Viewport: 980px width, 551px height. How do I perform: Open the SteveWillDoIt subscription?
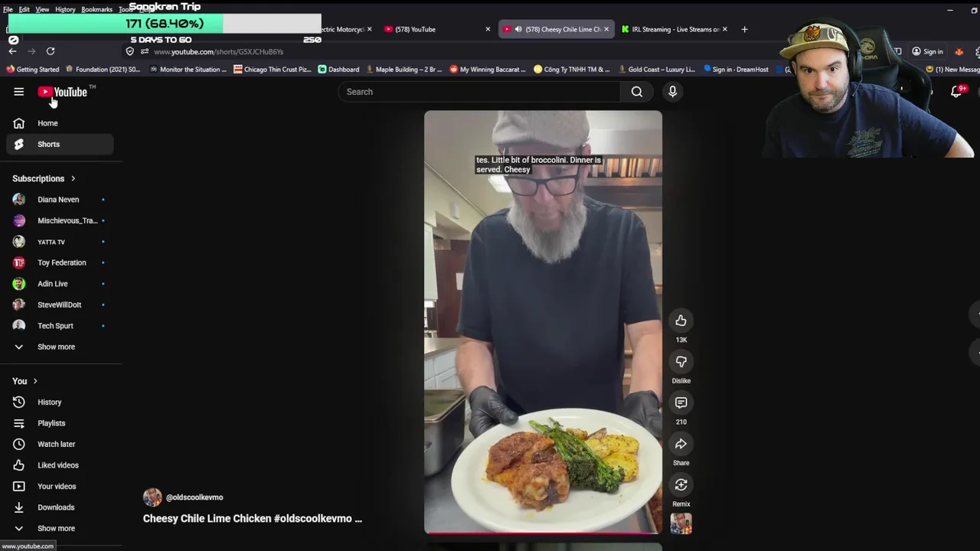coord(60,305)
